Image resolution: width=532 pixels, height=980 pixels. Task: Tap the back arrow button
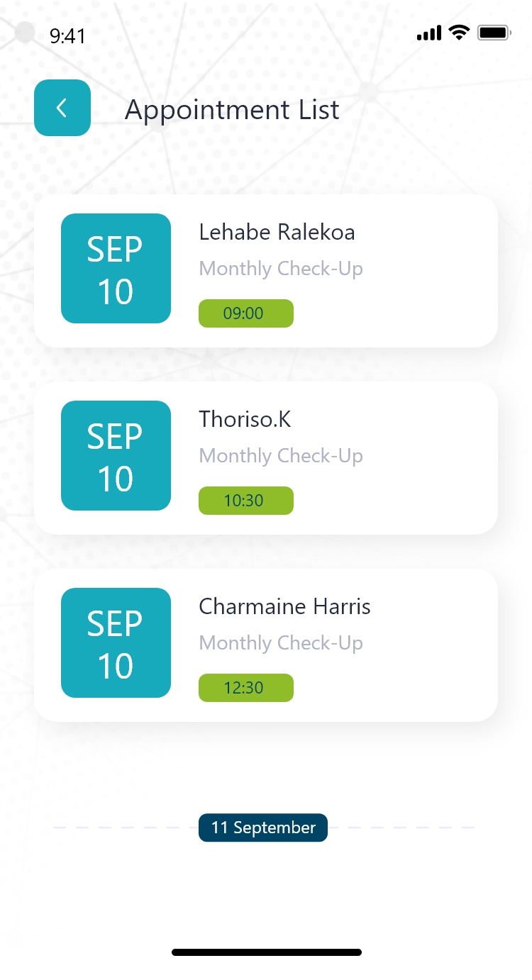pos(62,108)
